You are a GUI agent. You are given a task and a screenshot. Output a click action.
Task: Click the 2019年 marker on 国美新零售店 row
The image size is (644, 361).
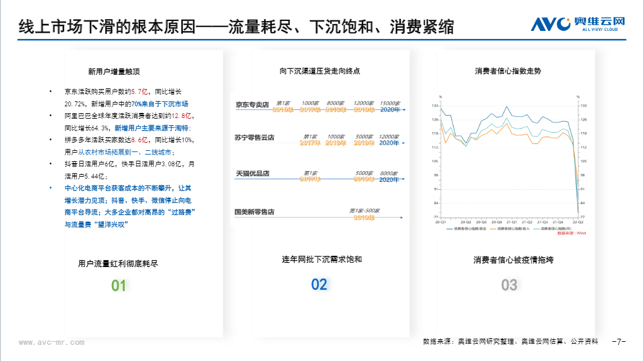pyautogui.click(x=363, y=217)
